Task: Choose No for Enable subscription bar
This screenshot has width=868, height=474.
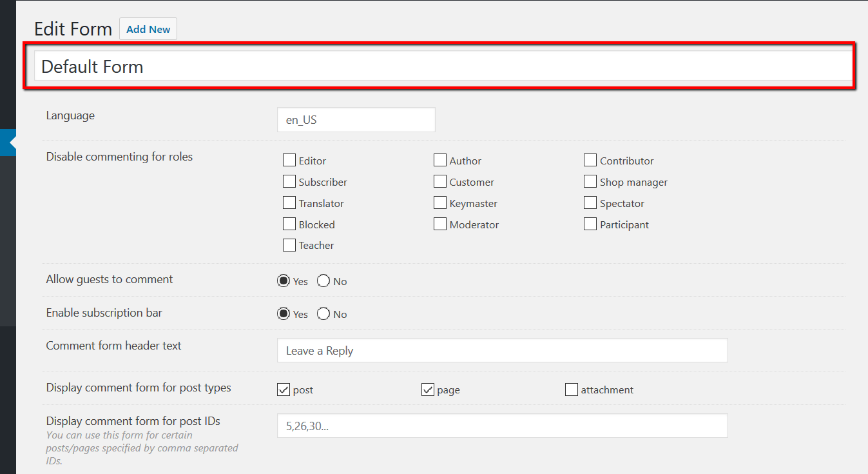Action: tap(323, 314)
